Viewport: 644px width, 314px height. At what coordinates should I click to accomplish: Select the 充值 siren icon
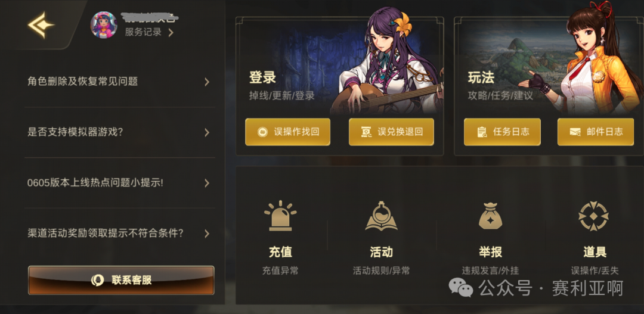[280, 216]
